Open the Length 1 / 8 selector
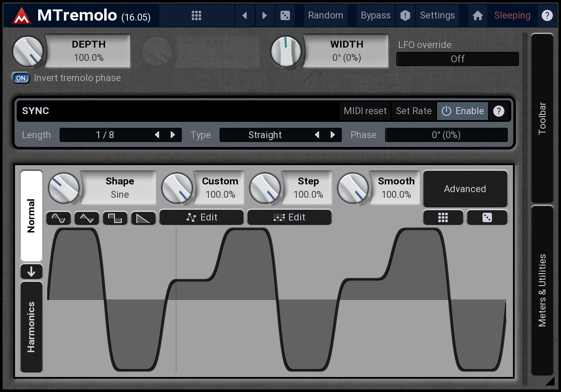Viewport: 561px width, 392px height. [121, 135]
